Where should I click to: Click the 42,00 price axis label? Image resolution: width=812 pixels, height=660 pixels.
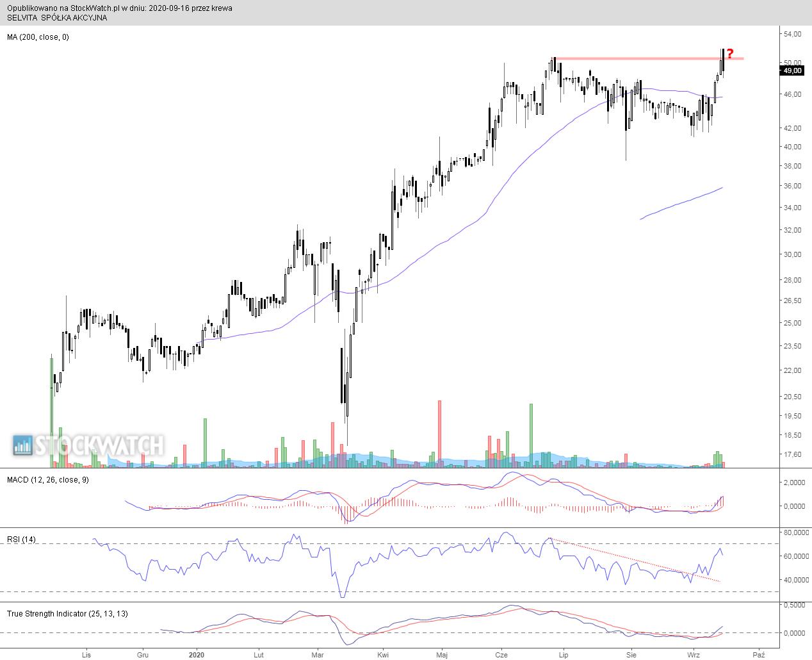tap(793, 128)
